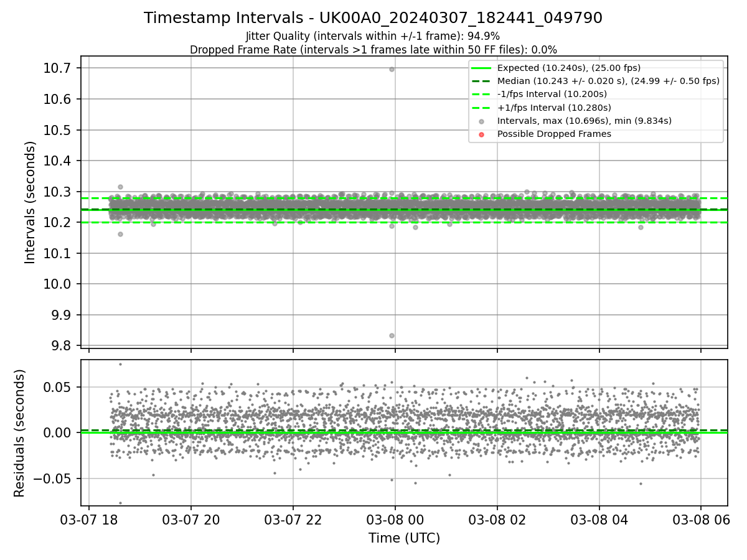Click the legend entry starting with "Median (10.243"
This screenshot has height=560, width=747.
tap(608, 81)
